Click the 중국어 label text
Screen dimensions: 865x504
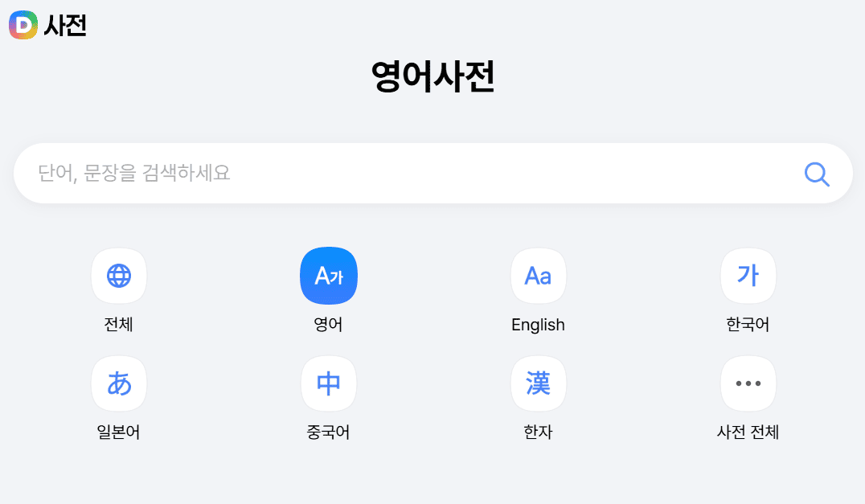pyautogui.click(x=328, y=432)
